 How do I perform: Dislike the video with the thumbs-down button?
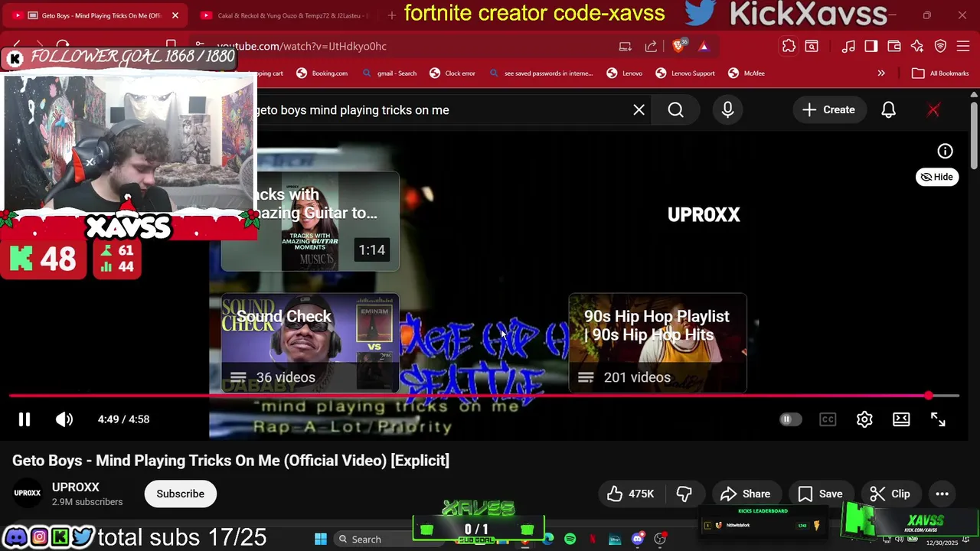click(684, 494)
